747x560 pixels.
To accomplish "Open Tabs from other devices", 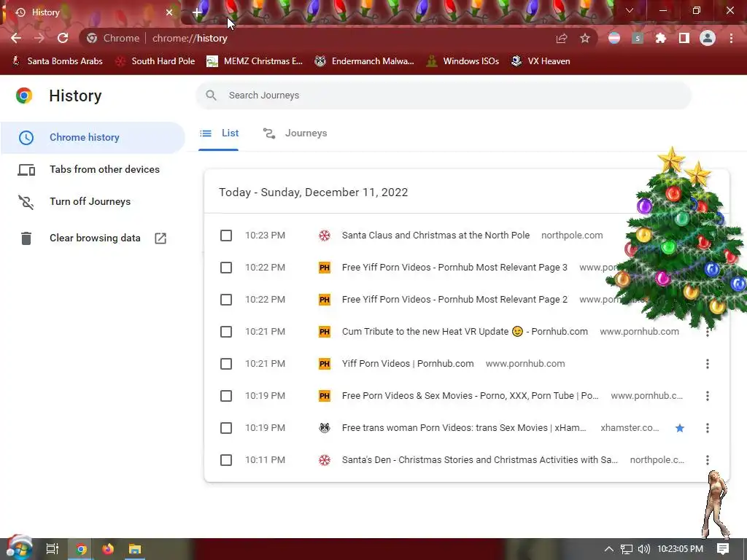I will (93, 169).
